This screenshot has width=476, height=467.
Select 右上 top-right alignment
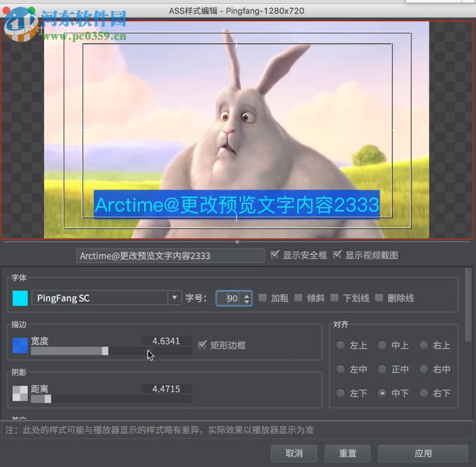tap(424, 345)
